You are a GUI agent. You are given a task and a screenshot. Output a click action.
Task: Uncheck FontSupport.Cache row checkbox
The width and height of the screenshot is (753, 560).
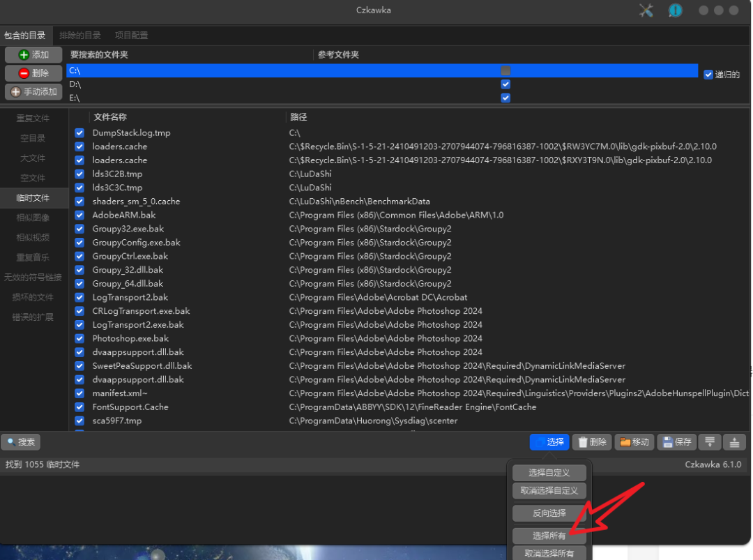79,407
